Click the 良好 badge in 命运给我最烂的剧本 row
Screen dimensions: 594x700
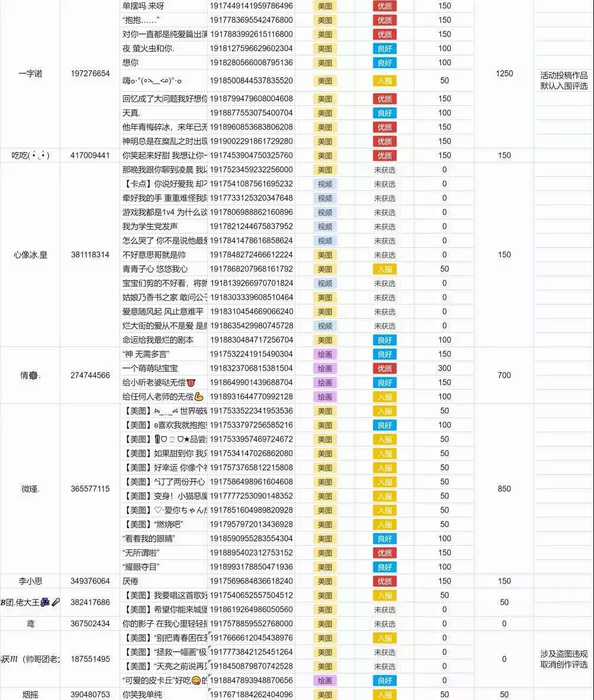pos(385,340)
